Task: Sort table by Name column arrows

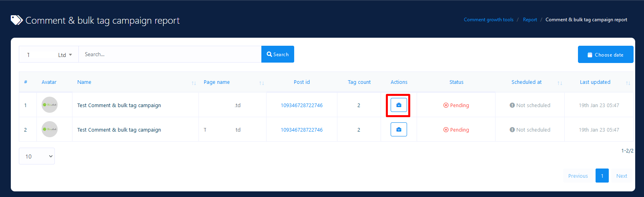Action: click(194, 83)
